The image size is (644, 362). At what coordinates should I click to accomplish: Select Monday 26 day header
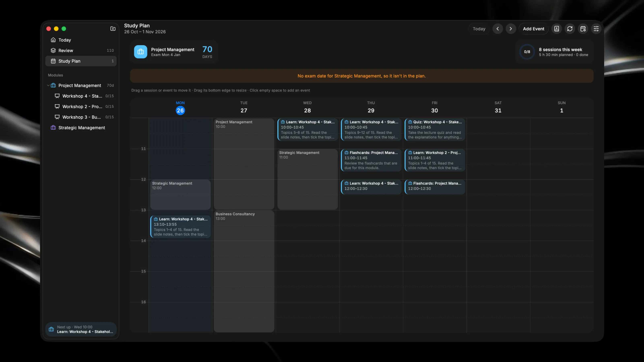pyautogui.click(x=180, y=108)
